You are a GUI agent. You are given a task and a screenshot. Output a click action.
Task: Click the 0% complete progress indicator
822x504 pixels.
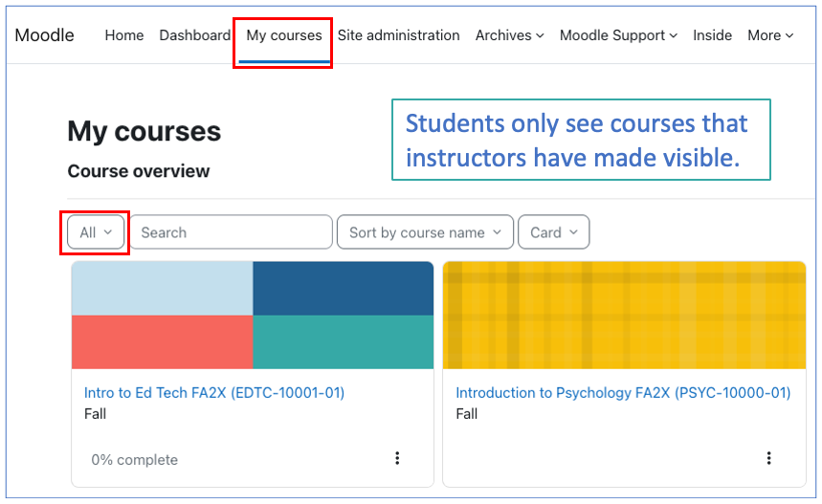coord(134,459)
